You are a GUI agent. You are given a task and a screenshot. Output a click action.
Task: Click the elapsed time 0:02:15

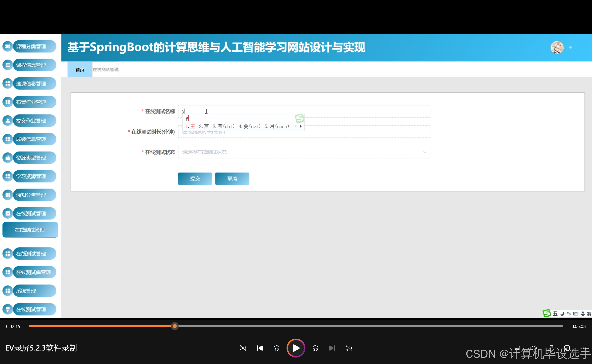point(13,326)
